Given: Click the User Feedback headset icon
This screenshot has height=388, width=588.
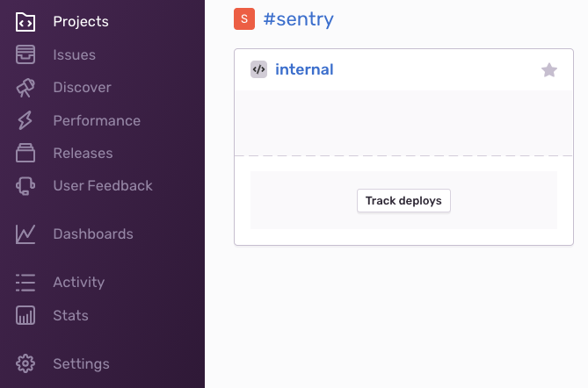Looking at the screenshot, I should point(25,186).
